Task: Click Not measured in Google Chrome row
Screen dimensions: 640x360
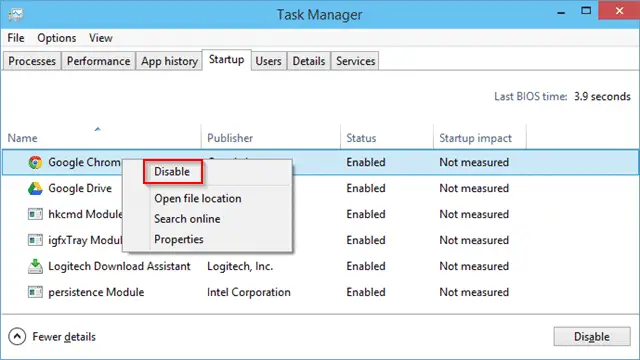Action: tap(474, 162)
